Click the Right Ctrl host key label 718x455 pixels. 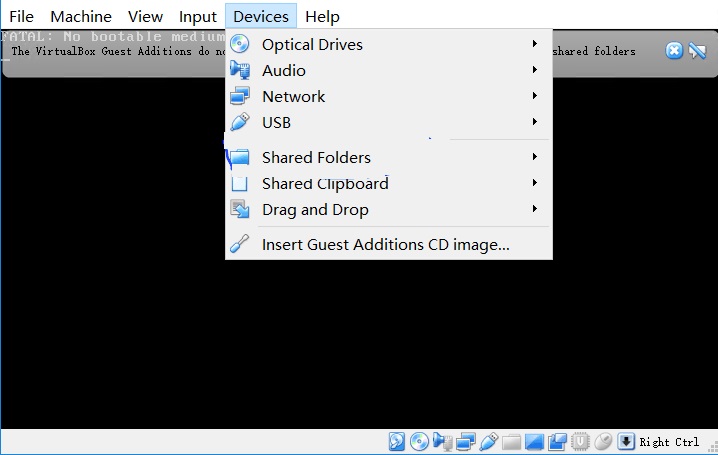click(x=669, y=442)
